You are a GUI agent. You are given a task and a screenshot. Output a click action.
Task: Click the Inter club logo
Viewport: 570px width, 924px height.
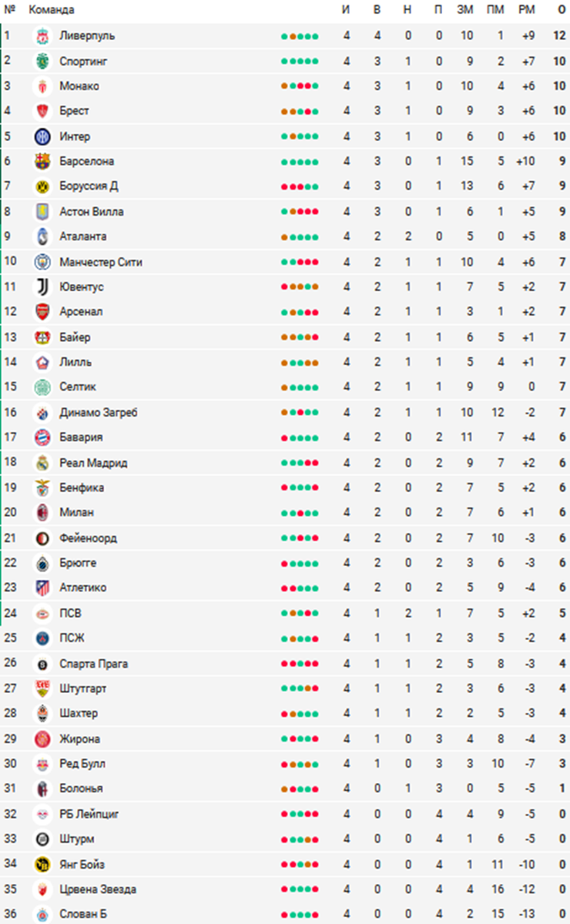(x=42, y=136)
